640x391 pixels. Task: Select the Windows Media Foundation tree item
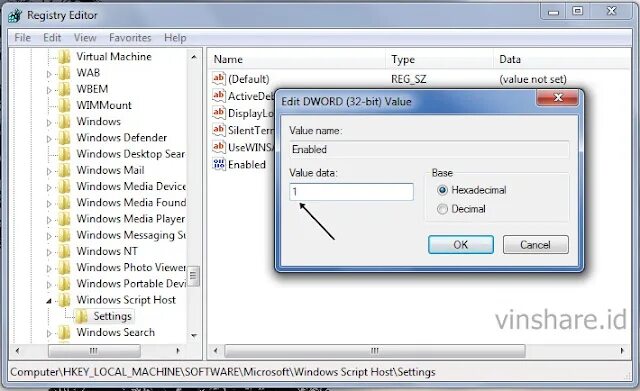pos(131,202)
